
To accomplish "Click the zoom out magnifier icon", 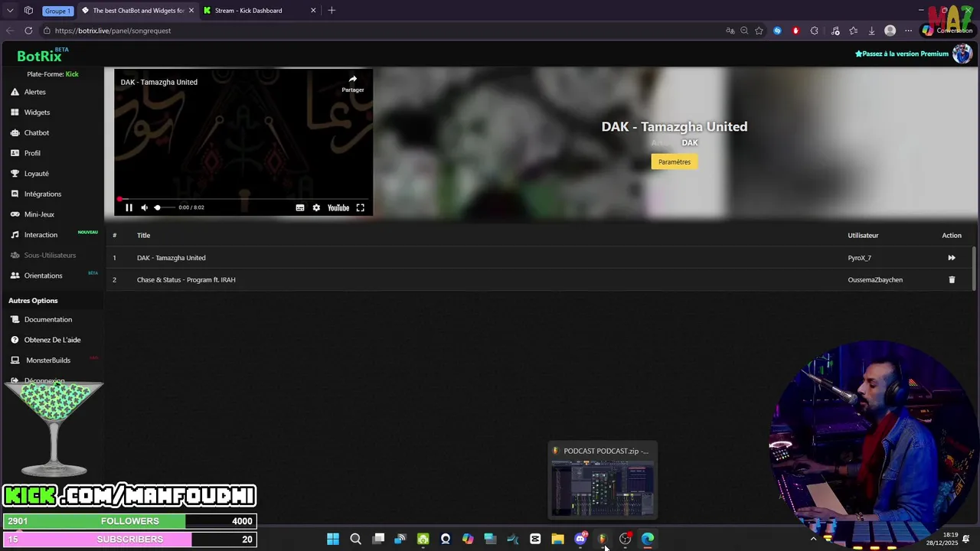I will point(744,31).
